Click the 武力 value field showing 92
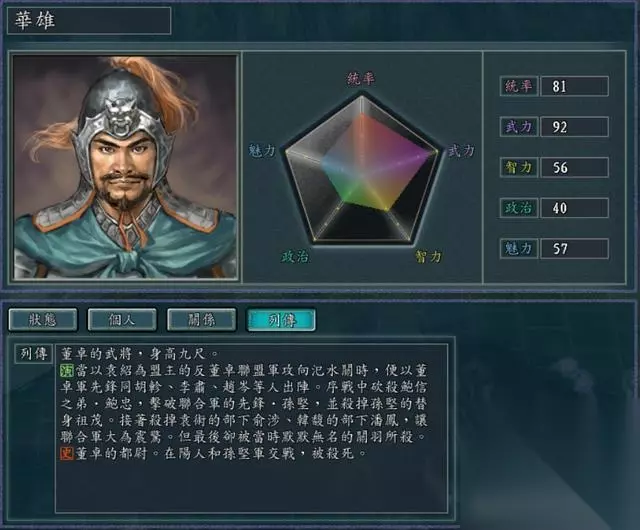This screenshot has height=530, width=640. pyautogui.click(x=575, y=127)
